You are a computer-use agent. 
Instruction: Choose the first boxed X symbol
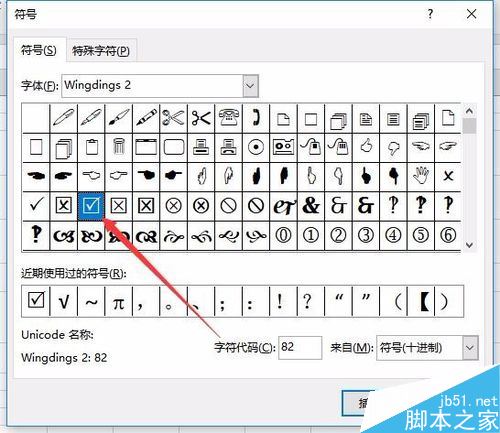pyautogui.click(x=63, y=206)
